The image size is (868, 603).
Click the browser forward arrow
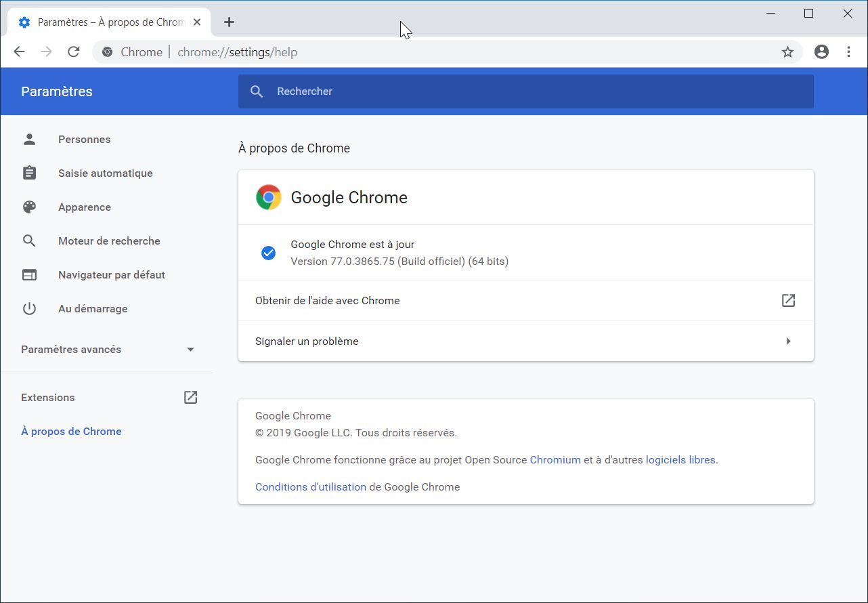coord(46,52)
